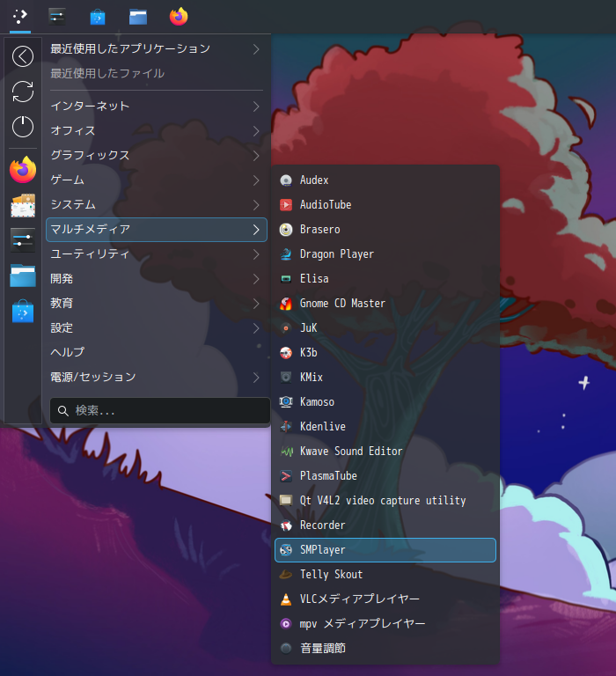Viewport: 616px width, 676px height.
Task: Click the Dragon Player icon
Action: click(x=286, y=253)
